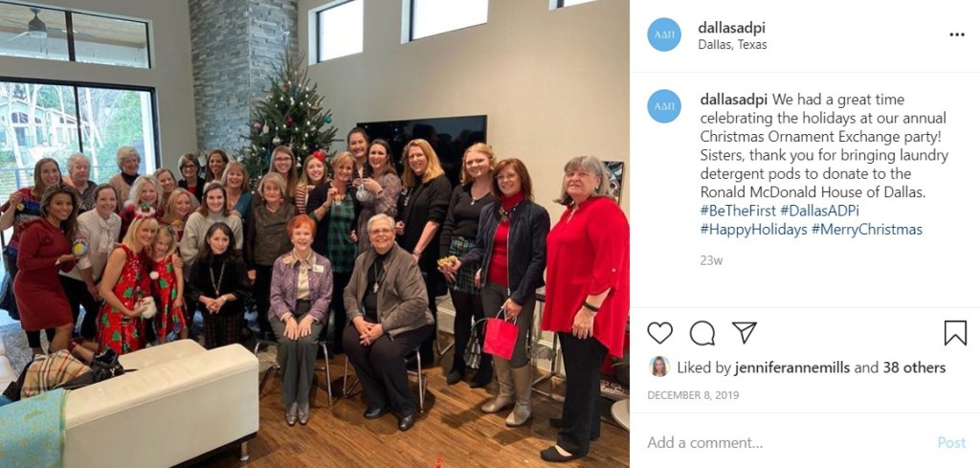Open the #MerryChristmas hashtag
Image resolution: width=980 pixels, height=468 pixels.
point(867,230)
